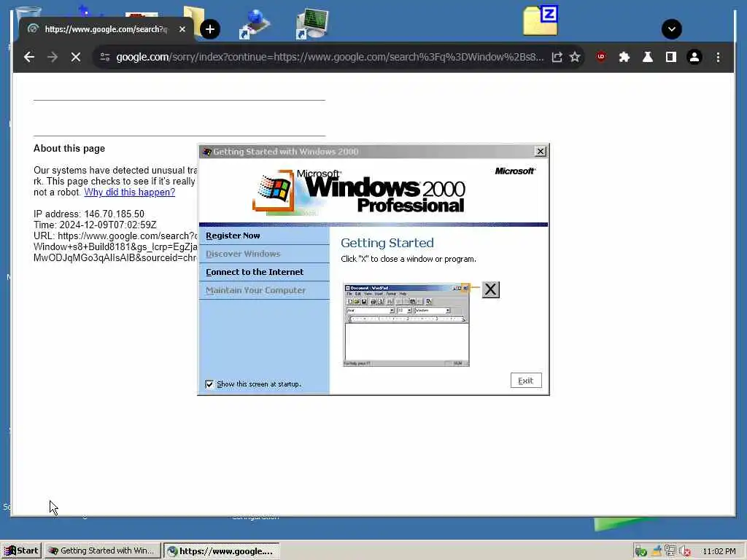
Task: Click the Microsoft logo in the dialog
Action: 515,171
